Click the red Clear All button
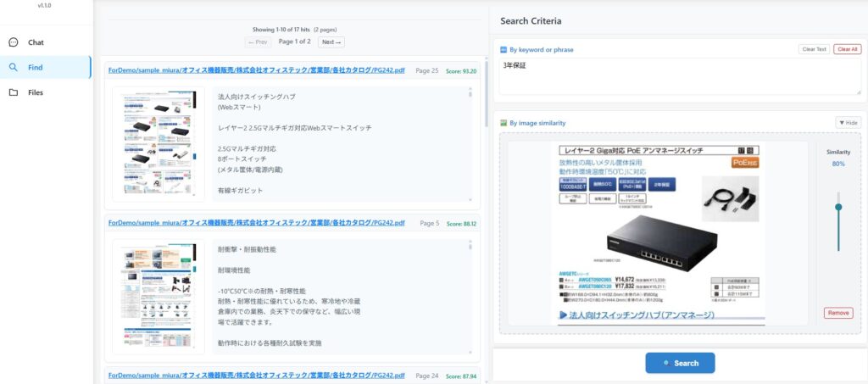 [x=847, y=49]
